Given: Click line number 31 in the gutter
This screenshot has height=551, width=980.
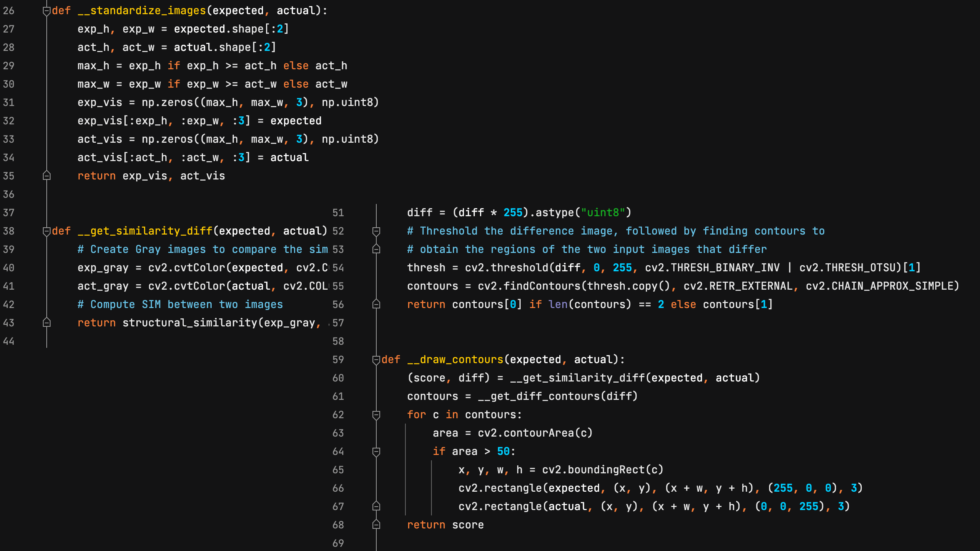Looking at the screenshot, I should (x=8, y=103).
